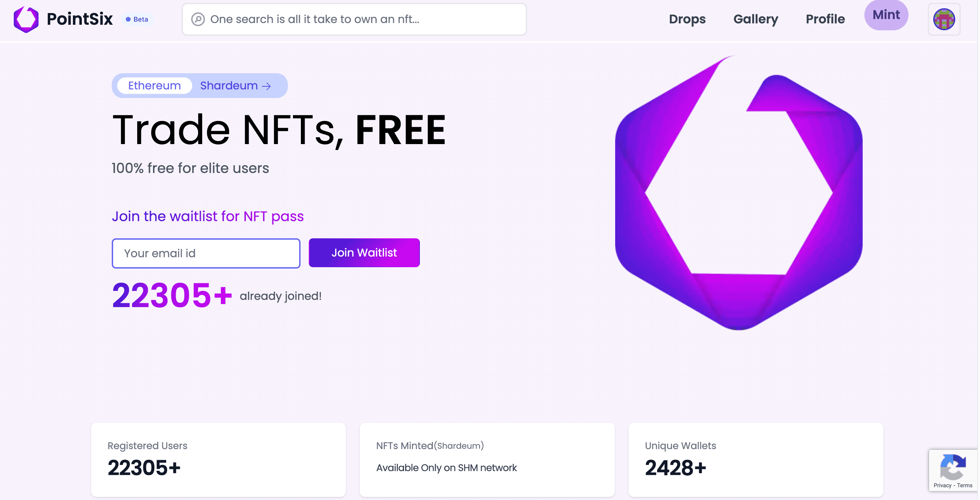Click the PointSix brand name text
980x500 pixels.
79,19
